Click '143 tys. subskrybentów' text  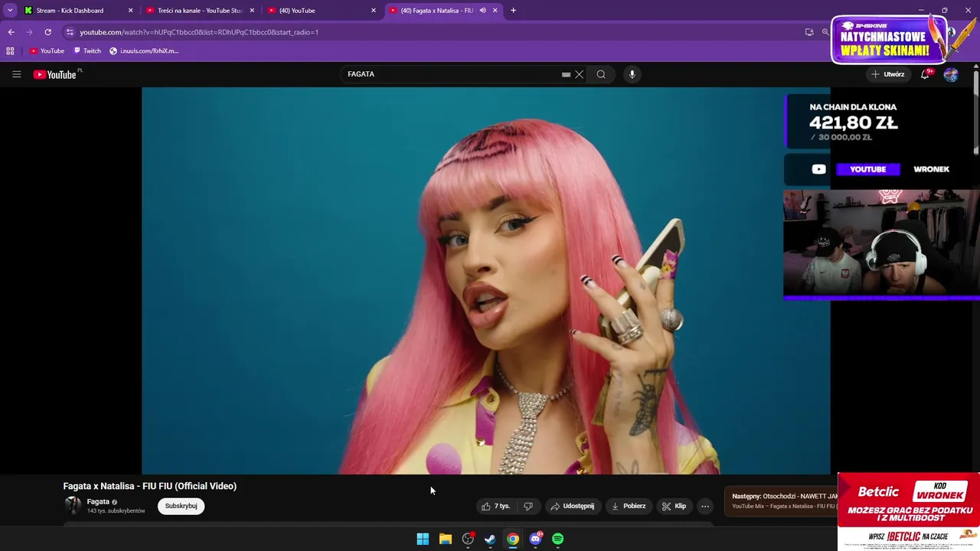pyautogui.click(x=116, y=511)
